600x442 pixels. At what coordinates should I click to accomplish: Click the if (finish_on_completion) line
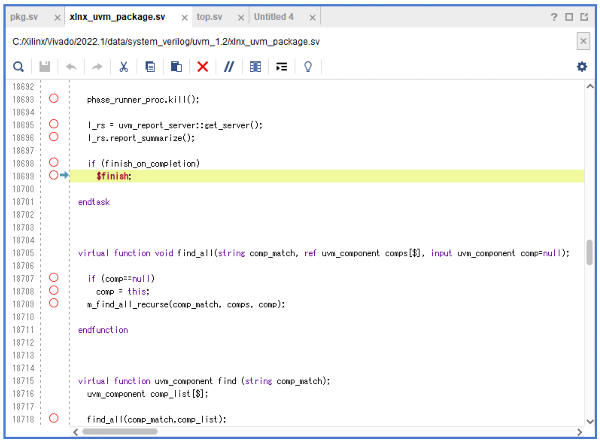[143, 163]
